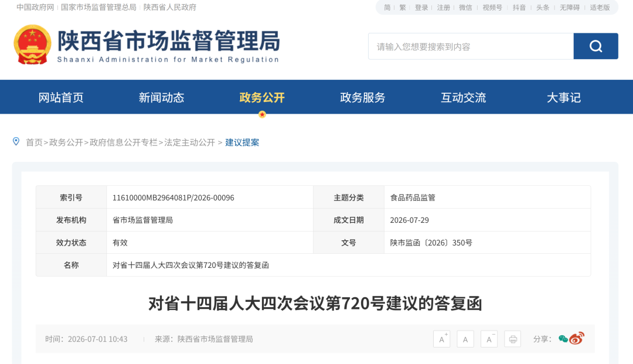Click the location pin icon in breadcrumb

16,141
